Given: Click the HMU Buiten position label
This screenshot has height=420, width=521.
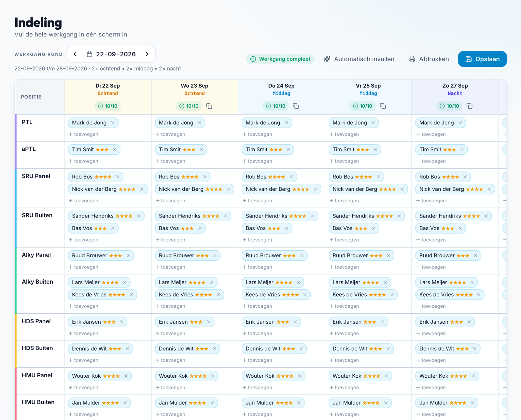Looking at the screenshot, I should point(38,402).
